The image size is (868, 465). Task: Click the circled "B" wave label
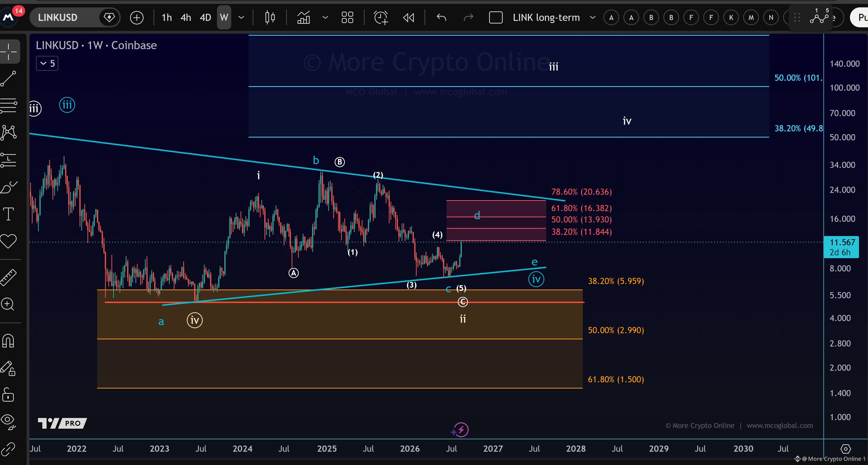[x=339, y=162]
